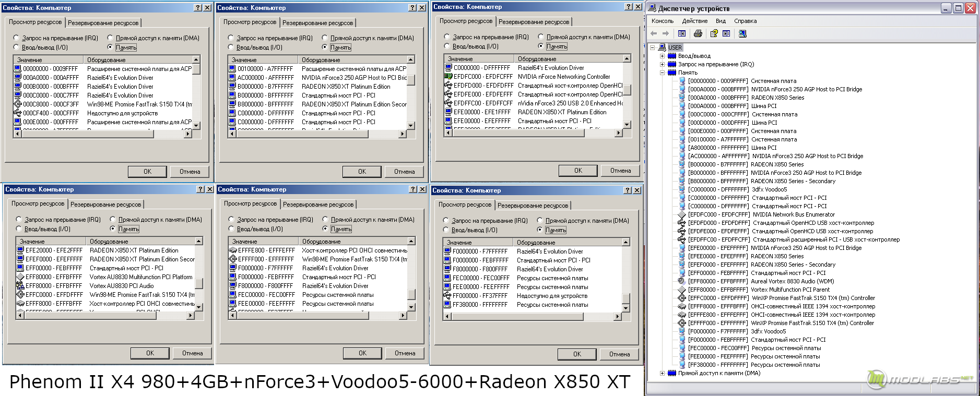Collapse the USER root node

point(653,47)
